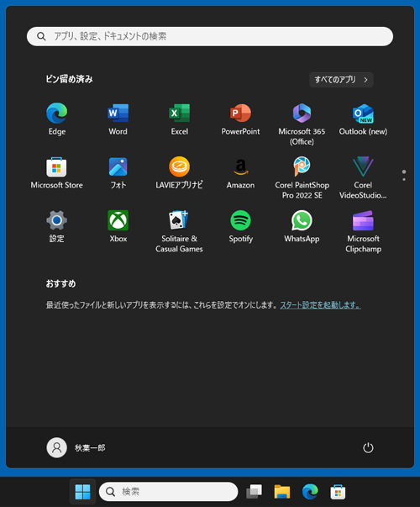Launch Spotify from pinned apps
The width and height of the screenshot is (420, 507).
tap(240, 226)
